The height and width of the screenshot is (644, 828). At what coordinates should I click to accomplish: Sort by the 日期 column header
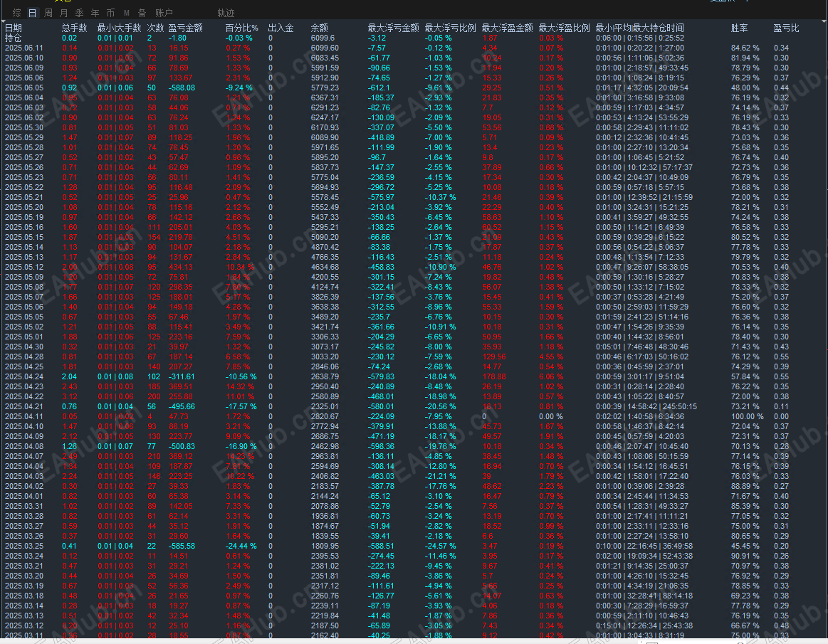tap(14, 28)
